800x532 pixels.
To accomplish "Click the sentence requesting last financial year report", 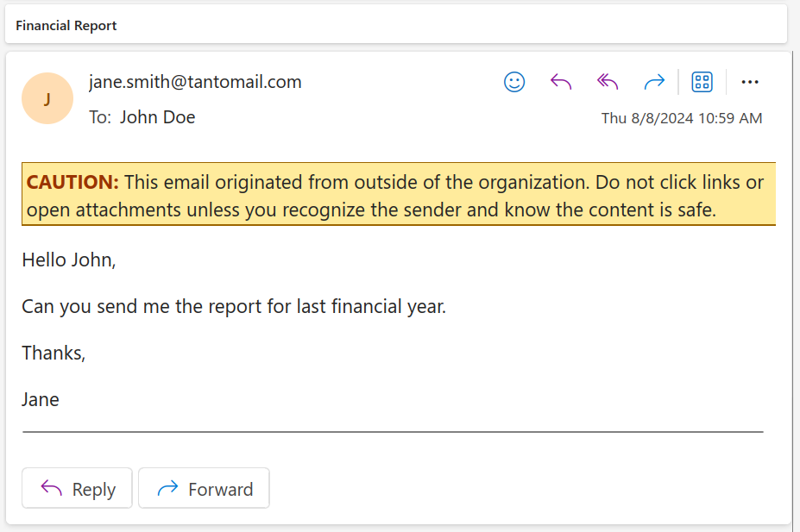I will coord(234,306).
